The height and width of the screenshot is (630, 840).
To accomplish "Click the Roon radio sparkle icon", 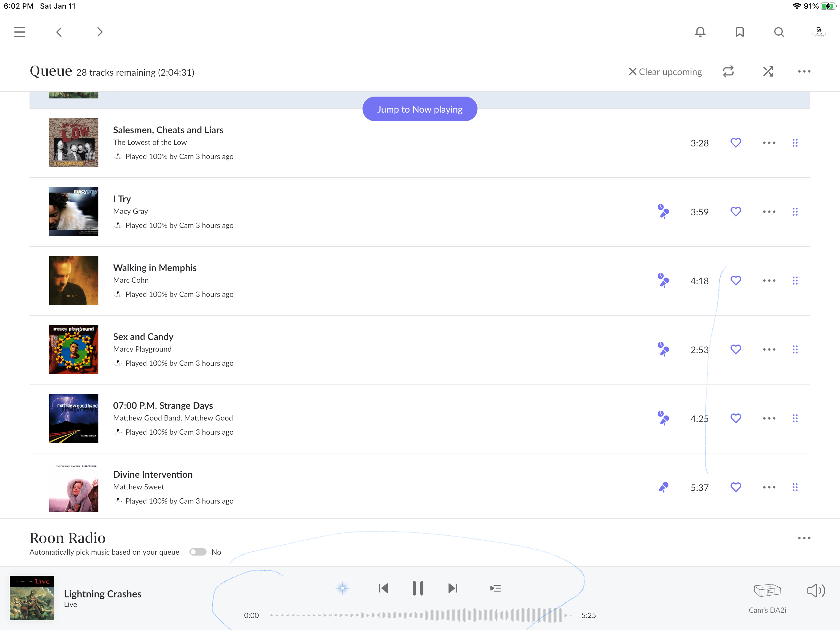I will click(343, 588).
